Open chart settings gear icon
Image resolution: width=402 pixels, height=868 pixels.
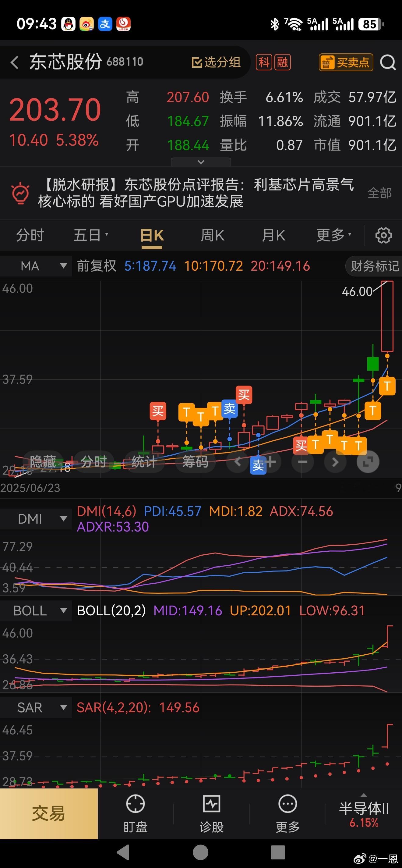[383, 235]
